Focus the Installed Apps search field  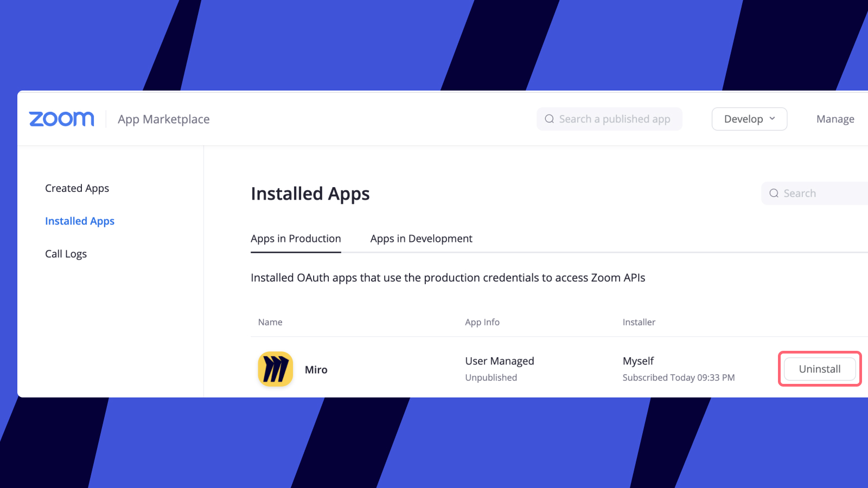click(822, 194)
